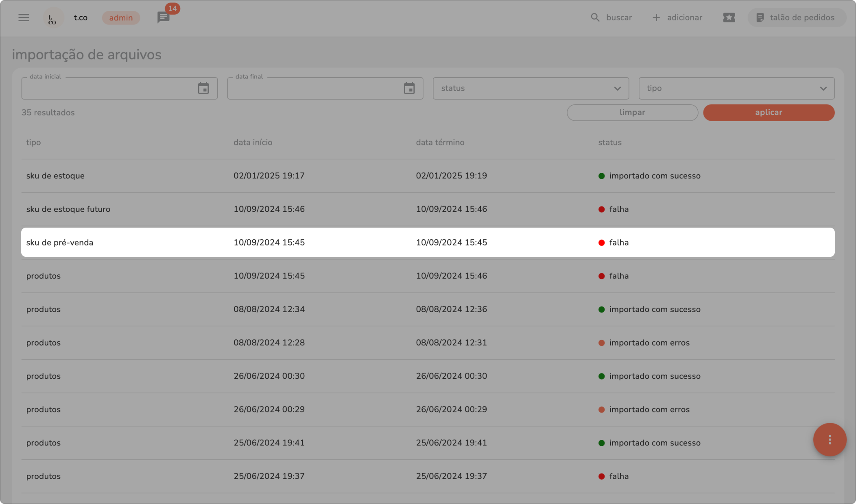856x504 pixels.
Task: Select the sku de estoque futuro row
Action: tap(427, 209)
